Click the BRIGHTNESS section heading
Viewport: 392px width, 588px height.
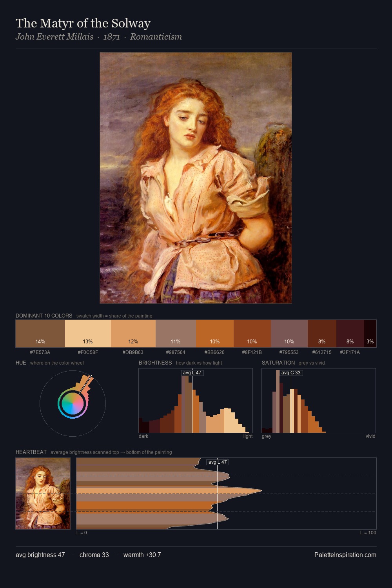[x=155, y=363]
